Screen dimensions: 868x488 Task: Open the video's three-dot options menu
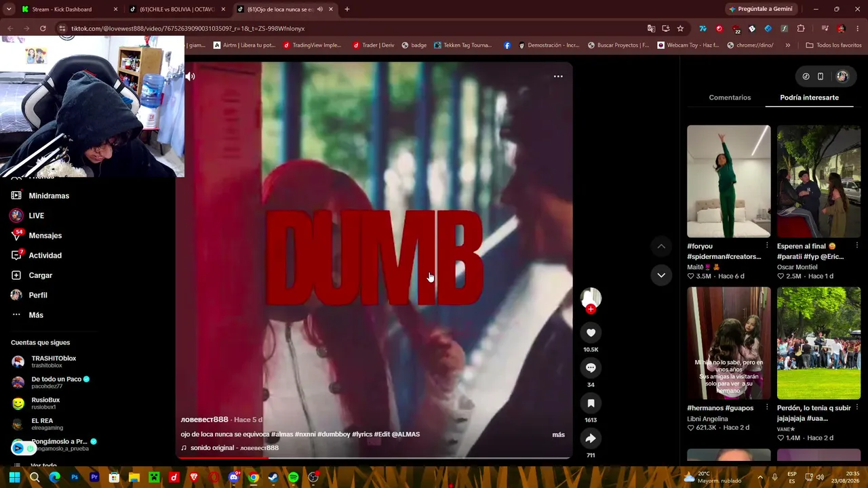558,77
